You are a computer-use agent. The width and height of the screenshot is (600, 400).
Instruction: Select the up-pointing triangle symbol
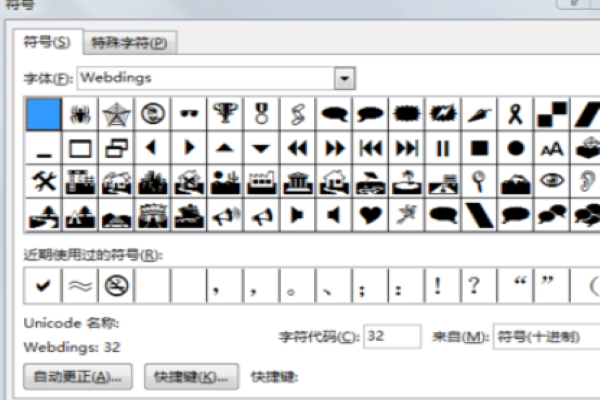(x=225, y=149)
